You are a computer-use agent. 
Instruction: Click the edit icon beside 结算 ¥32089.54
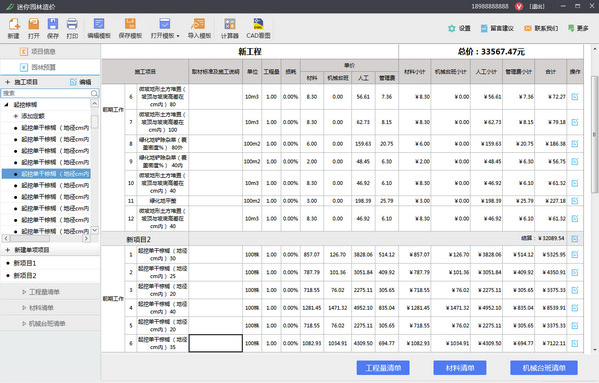(575, 239)
